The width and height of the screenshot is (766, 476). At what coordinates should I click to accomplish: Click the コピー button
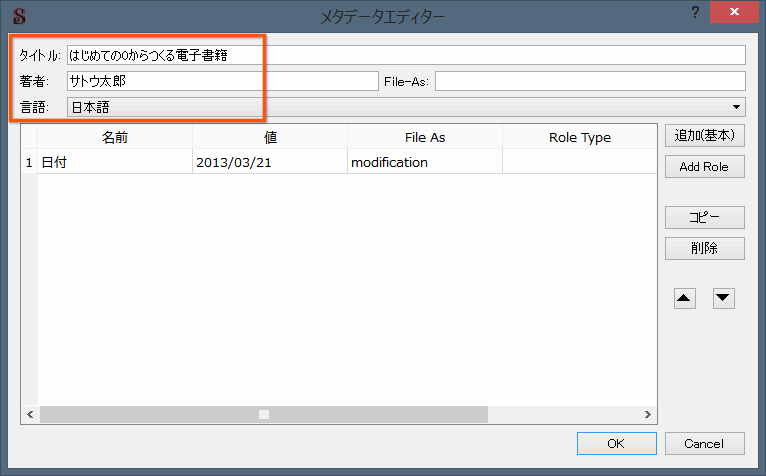tap(704, 218)
